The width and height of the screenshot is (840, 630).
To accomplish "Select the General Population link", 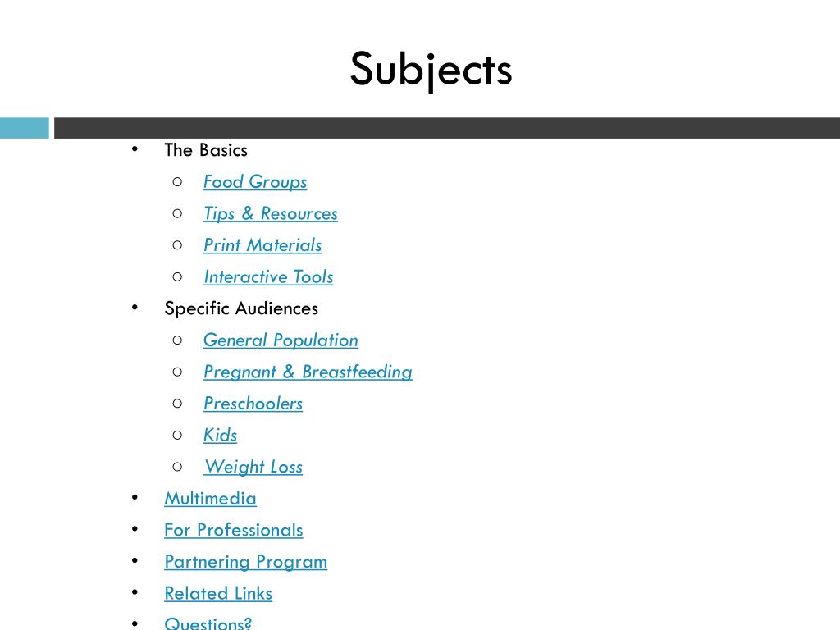I will (281, 340).
